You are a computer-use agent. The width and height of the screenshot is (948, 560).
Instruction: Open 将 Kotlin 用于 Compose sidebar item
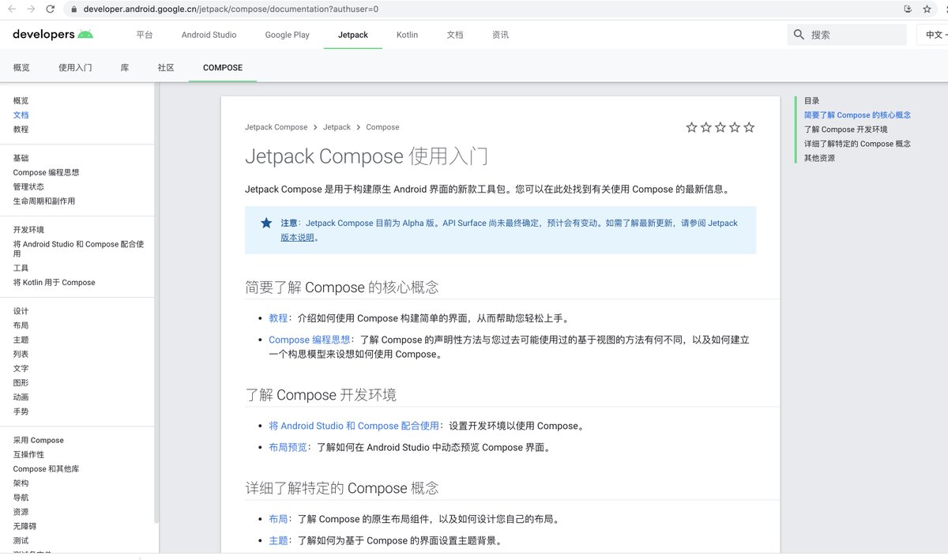coord(54,282)
